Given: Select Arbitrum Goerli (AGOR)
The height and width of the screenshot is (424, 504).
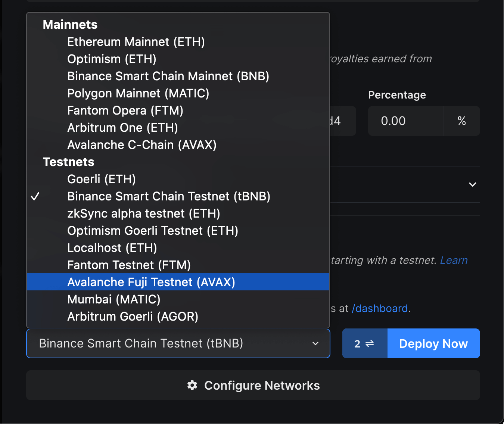Looking at the screenshot, I should (x=133, y=316).
